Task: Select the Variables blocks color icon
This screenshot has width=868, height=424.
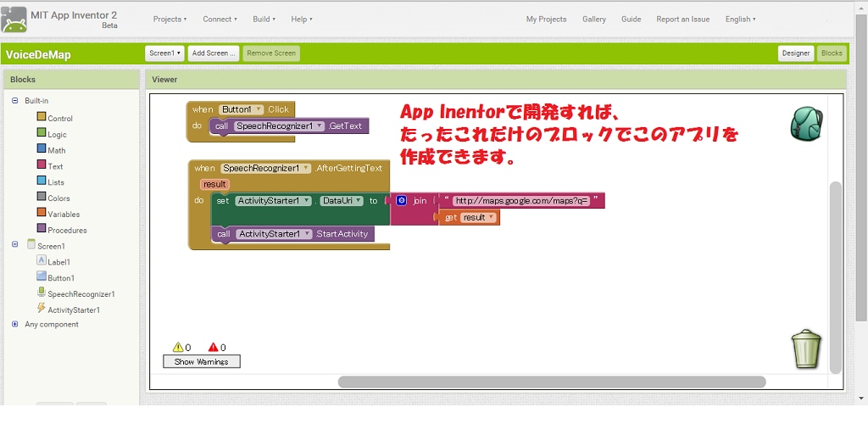Action: [41, 213]
